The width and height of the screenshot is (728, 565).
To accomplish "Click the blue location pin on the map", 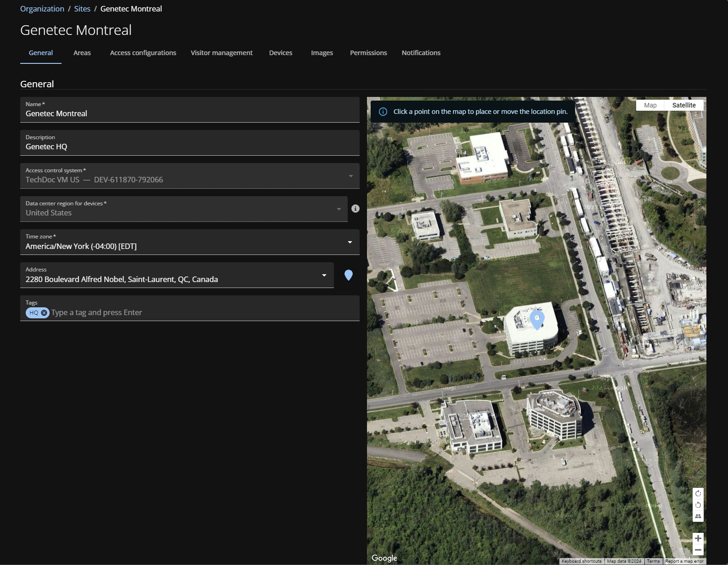I will [x=537, y=319].
